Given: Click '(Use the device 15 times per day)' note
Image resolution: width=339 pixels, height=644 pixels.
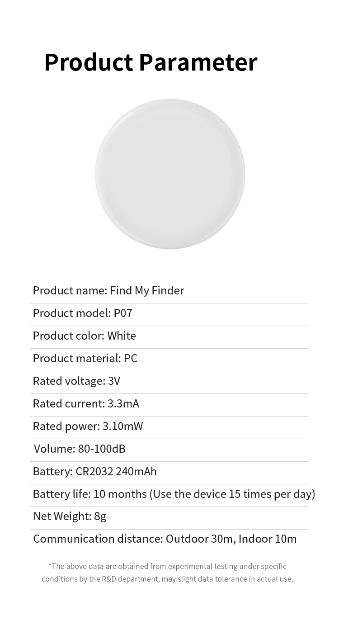Looking at the screenshot, I should [232, 494].
